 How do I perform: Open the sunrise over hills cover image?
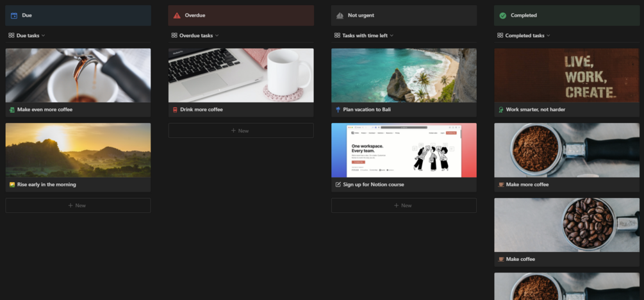tap(78, 151)
